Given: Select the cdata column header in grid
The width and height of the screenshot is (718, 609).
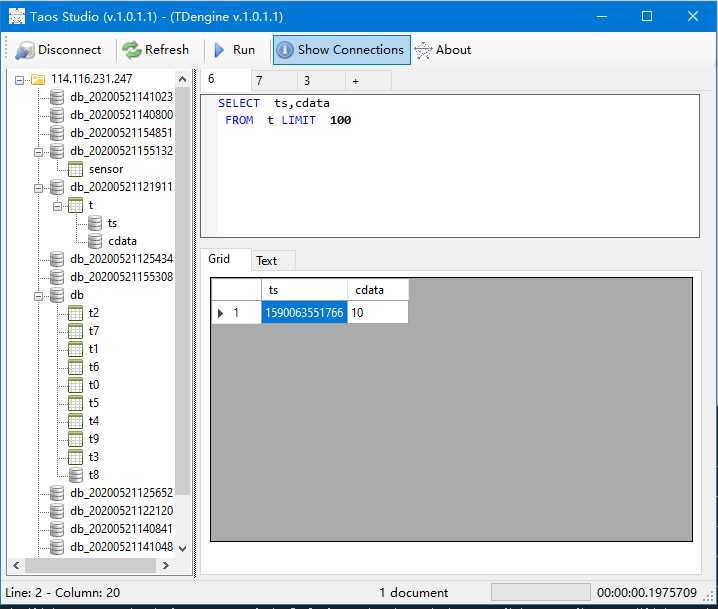Looking at the screenshot, I should click(378, 290).
